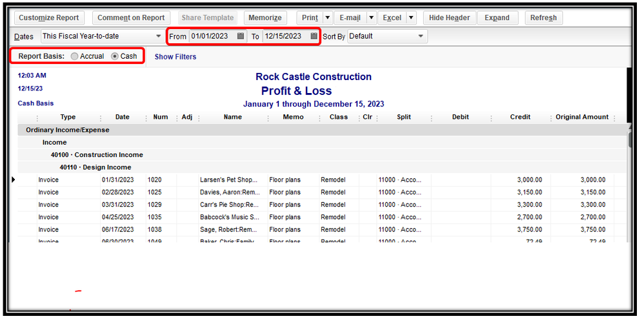Click the Expand button
Viewport: 644px width, 323px height.
pos(497,17)
